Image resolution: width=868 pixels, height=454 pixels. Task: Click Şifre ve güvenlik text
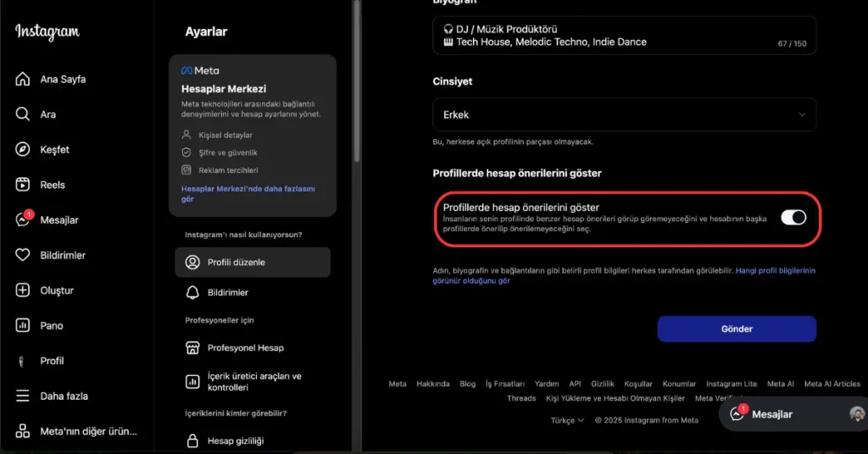coord(227,152)
